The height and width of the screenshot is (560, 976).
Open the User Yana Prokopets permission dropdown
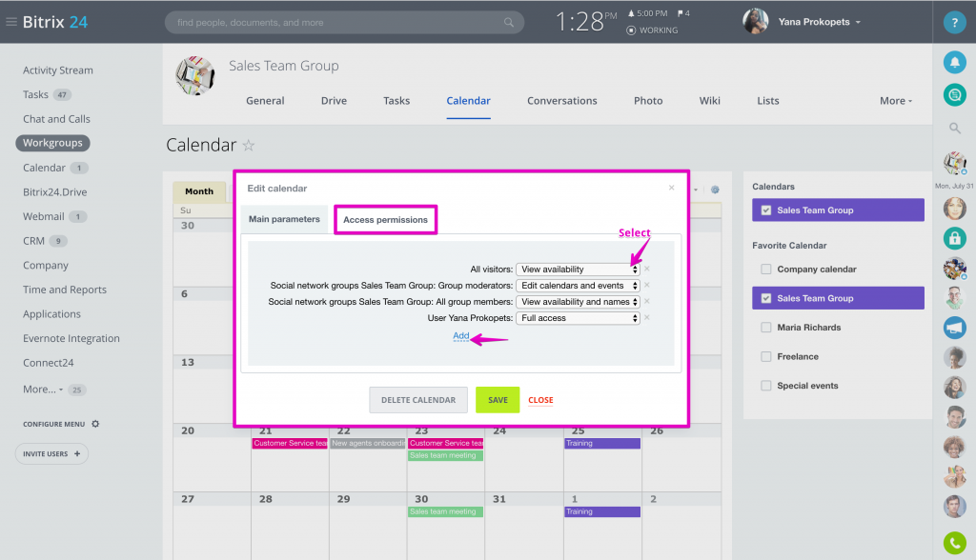578,318
